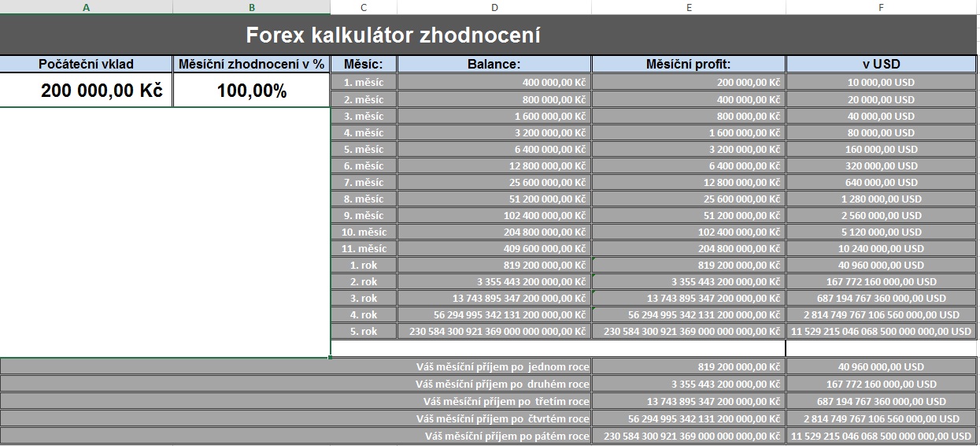Image resolution: width=980 pixels, height=446 pixels.
Task: Select column A header
Action: [x=86, y=7]
